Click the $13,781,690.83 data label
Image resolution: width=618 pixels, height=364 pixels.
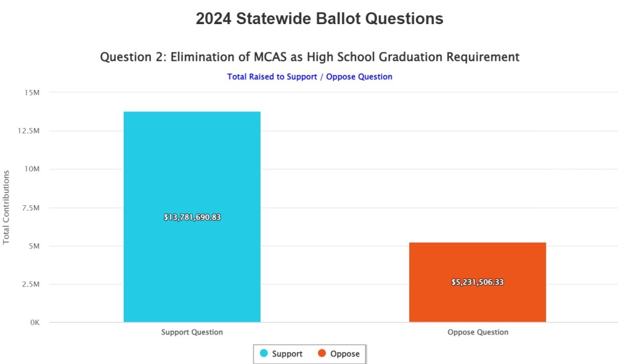tap(192, 217)
